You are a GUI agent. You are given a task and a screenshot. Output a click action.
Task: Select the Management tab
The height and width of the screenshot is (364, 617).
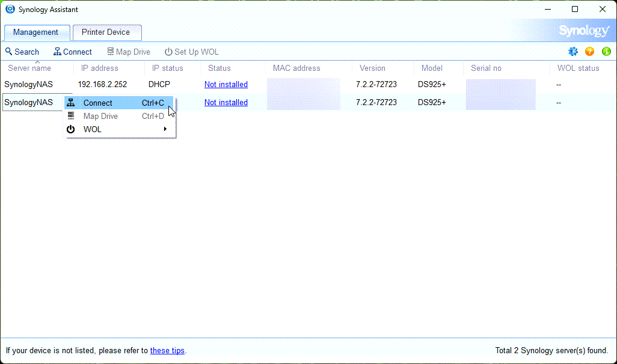coord(36,32)
